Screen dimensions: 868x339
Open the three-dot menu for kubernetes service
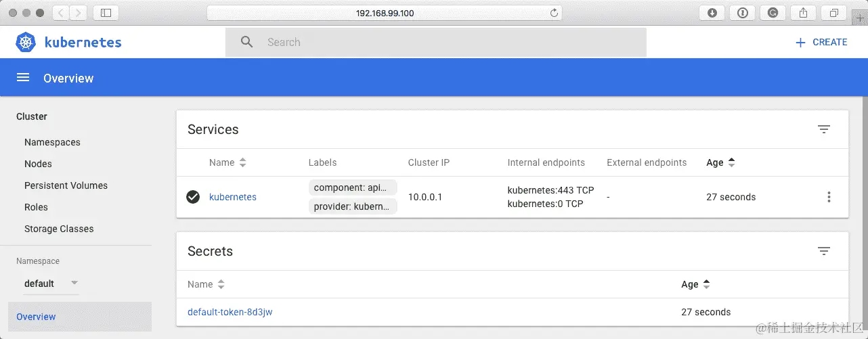click(x=829, y=197)
